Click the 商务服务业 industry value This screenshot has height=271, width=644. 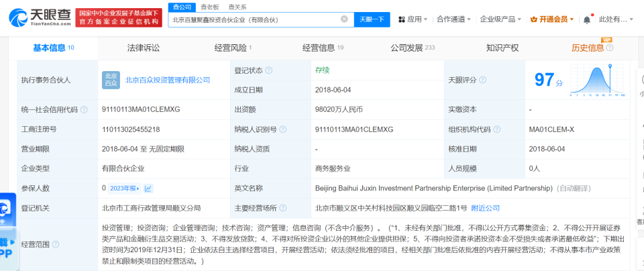point(333,169)
